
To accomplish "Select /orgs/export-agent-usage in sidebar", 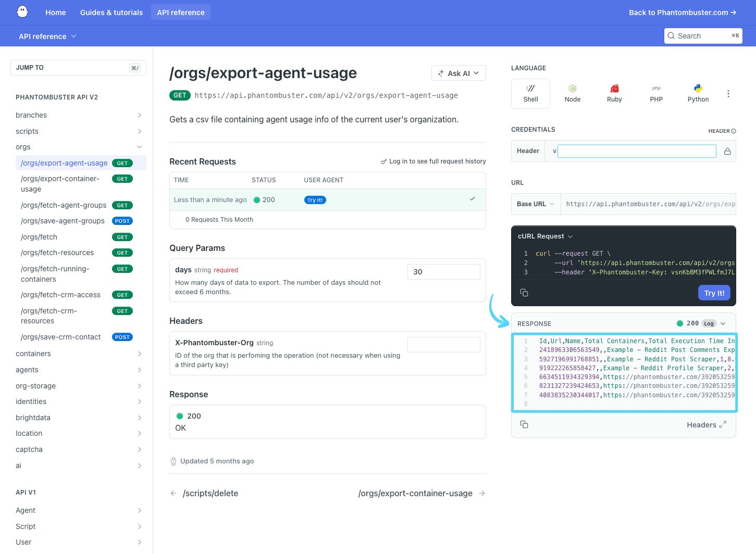I will click(81, 163).
